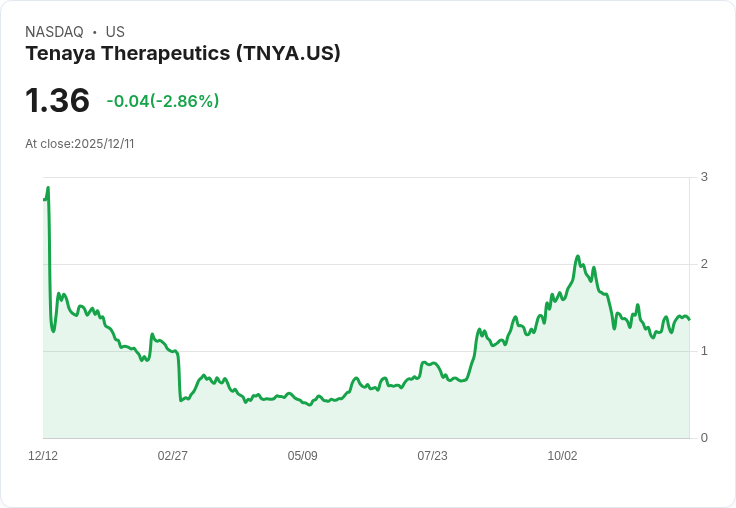Click the current price 1.36
Screen dimensions: 736x508
[x=57, y=100]
